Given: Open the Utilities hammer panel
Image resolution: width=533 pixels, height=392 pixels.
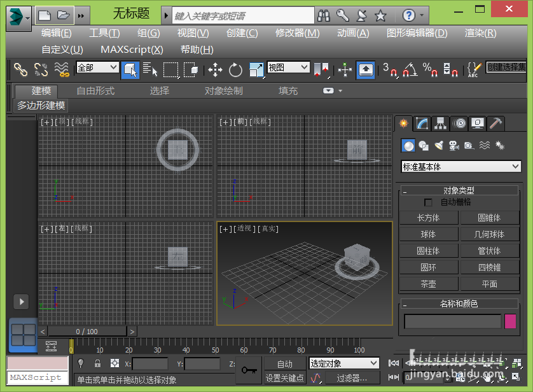Looking at the screenshot, I should [496, 123].
